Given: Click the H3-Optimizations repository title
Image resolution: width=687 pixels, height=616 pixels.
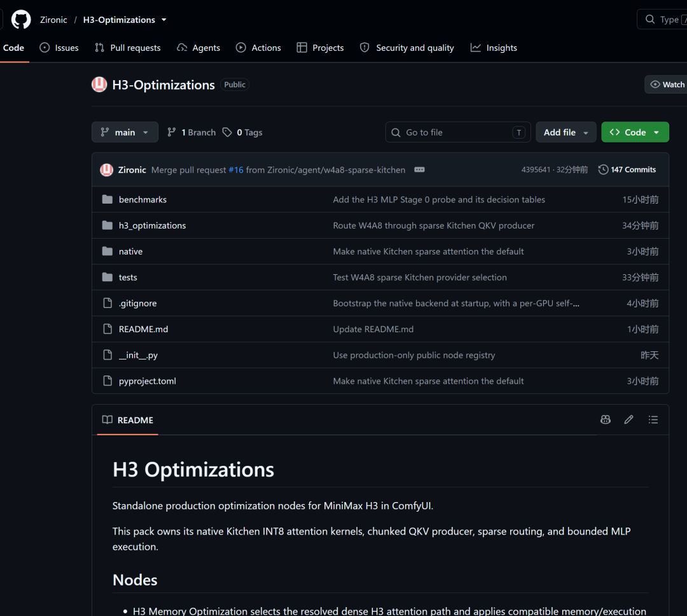Looking at the screenshot, I should 163,85.
